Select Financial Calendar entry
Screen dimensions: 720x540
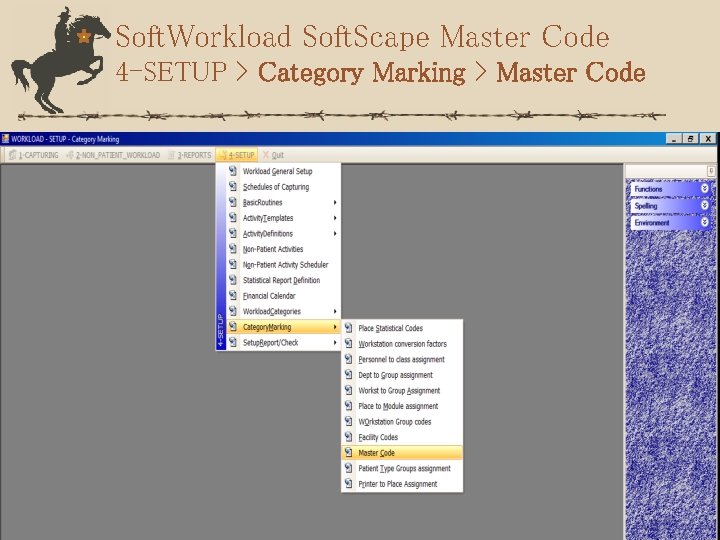pyautogui.click(x=284, y=296)
